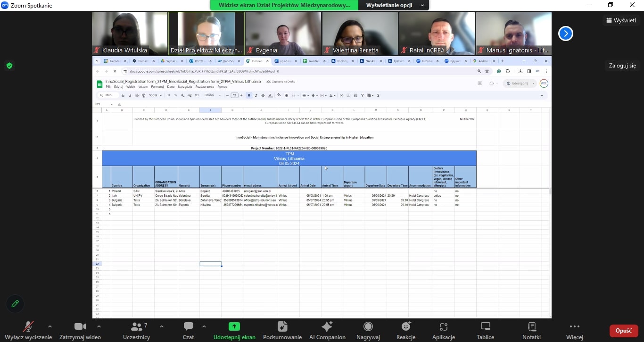Click undo icon in Sheets toolbar
Viewport: 644px width, 342px height.
[123, 95]
